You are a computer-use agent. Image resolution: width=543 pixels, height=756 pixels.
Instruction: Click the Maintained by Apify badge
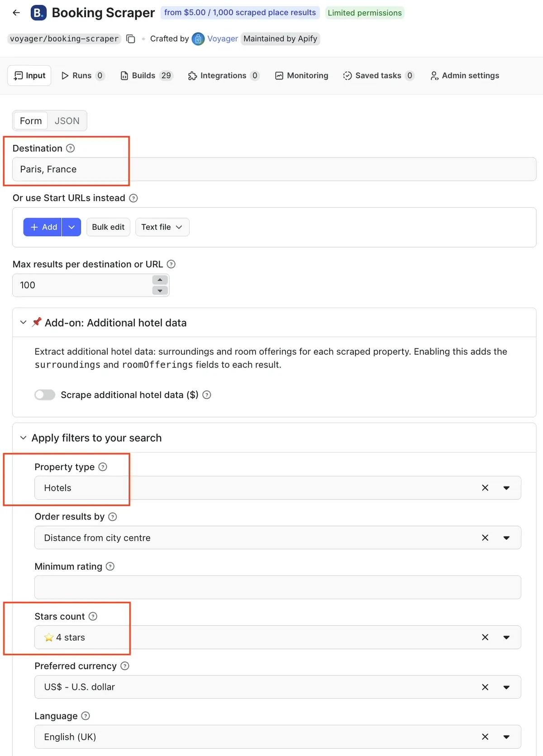click(x=281, y=39)
